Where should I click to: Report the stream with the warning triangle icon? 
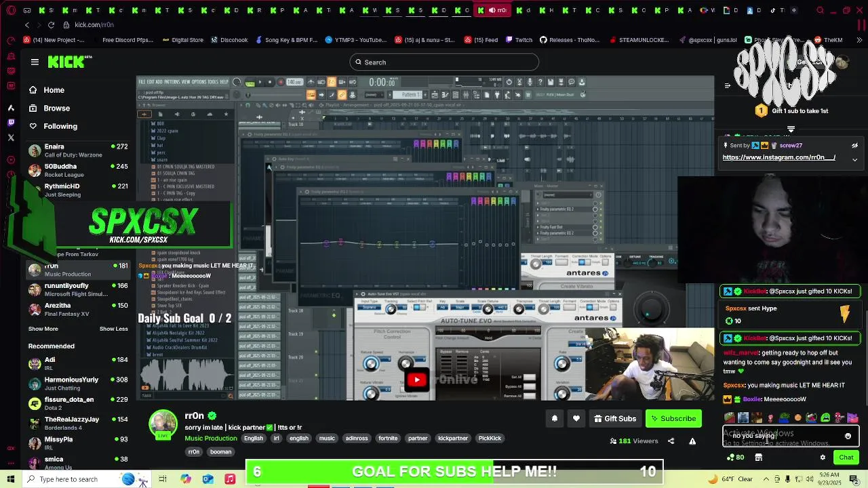coord(692,441)
